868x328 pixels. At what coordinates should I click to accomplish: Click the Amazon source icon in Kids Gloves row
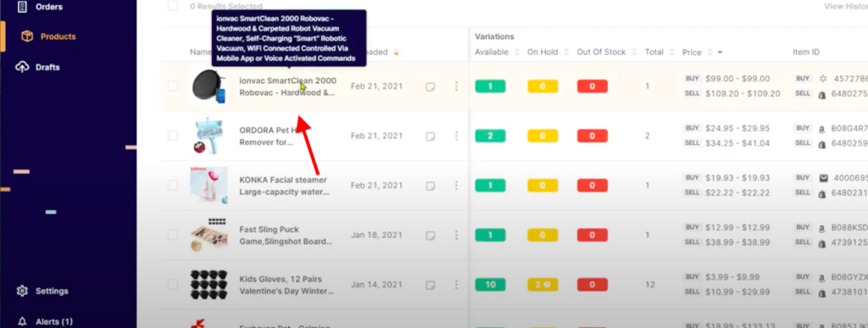click(x=822, y=277)
